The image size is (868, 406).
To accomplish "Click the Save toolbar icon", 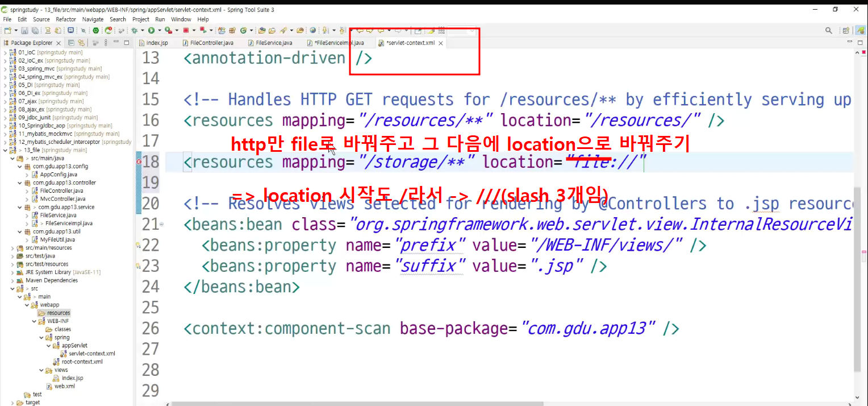I will pyautogui.click(x=24, y=30).
